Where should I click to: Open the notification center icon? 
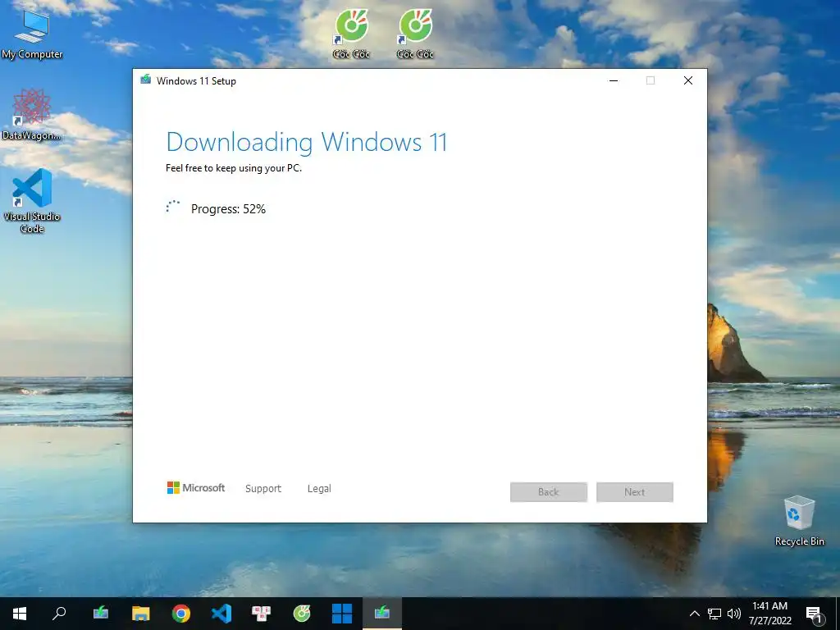point(815,614)
